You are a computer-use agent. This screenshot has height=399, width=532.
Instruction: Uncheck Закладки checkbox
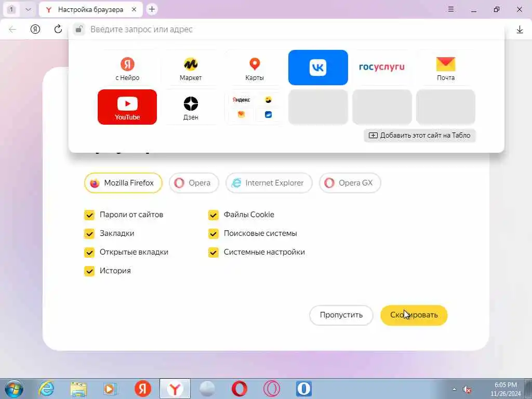89,233
